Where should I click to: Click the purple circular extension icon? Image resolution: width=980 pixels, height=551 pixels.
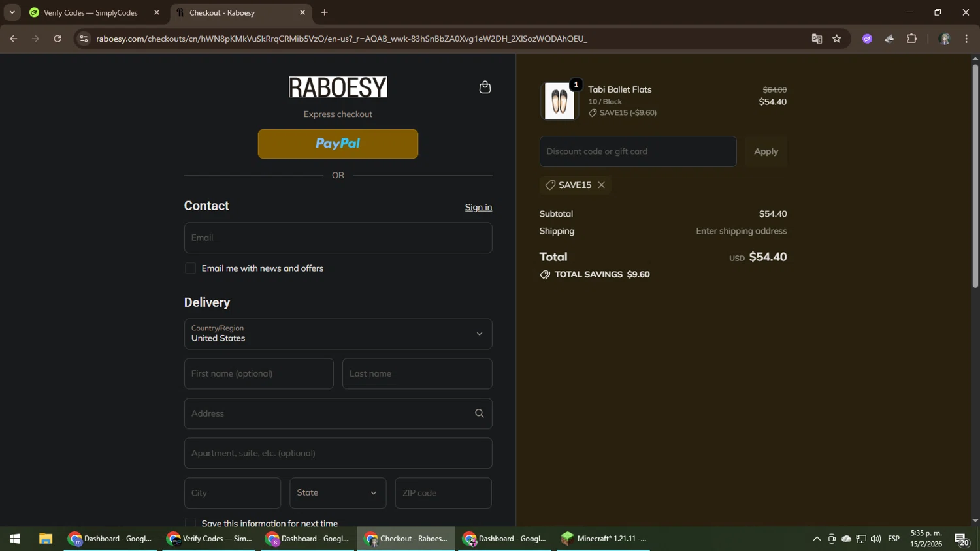(x=868, y=39)
